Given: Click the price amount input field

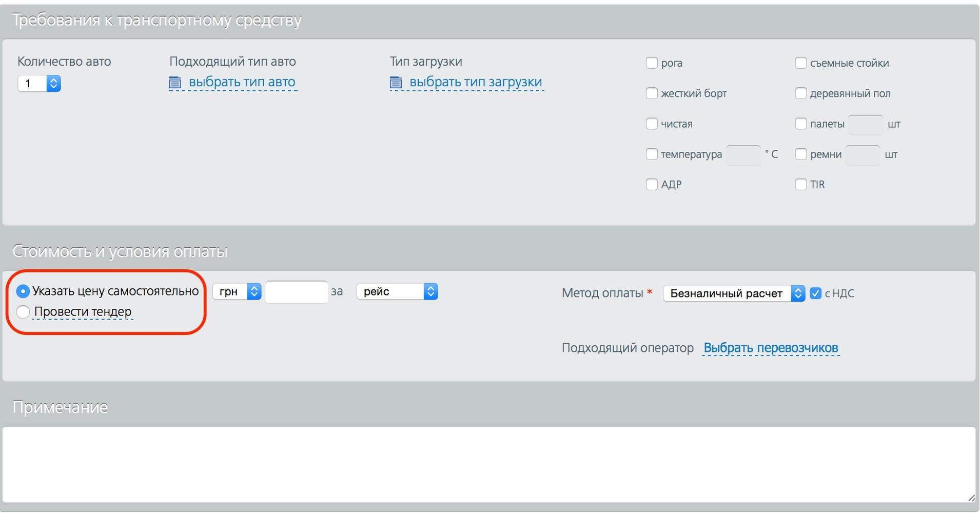Looking at the screenshot, I should [x=297, y=292].
